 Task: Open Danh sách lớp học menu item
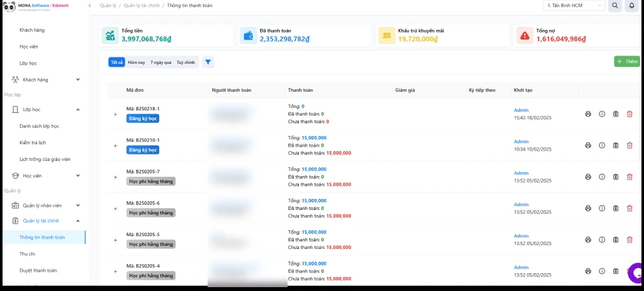point(40,126)
